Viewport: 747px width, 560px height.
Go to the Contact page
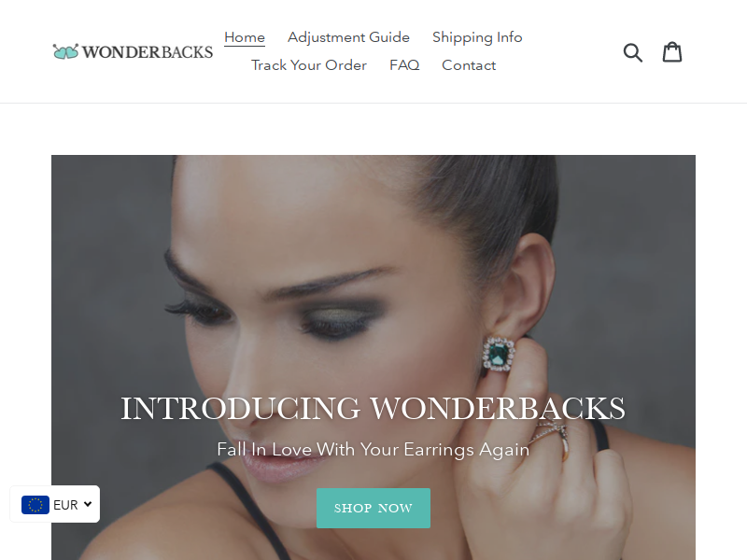tap(469, 65)
